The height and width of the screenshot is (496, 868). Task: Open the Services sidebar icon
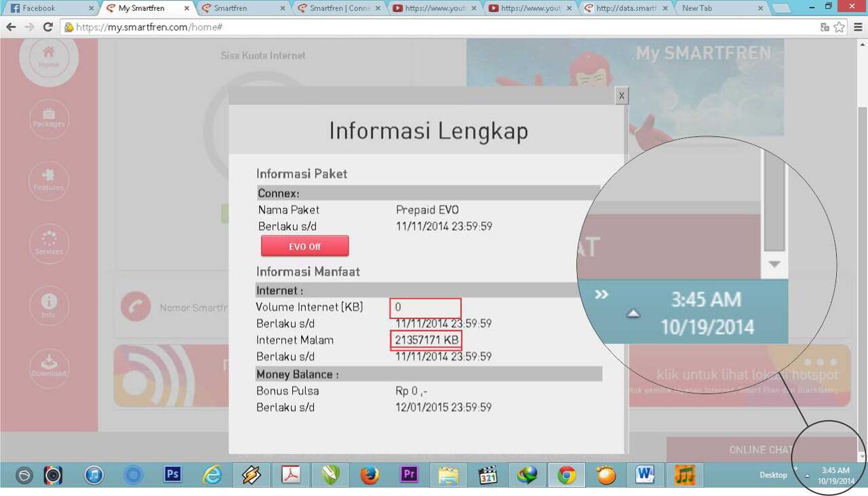pyautogui.click(x=49, y=244)
